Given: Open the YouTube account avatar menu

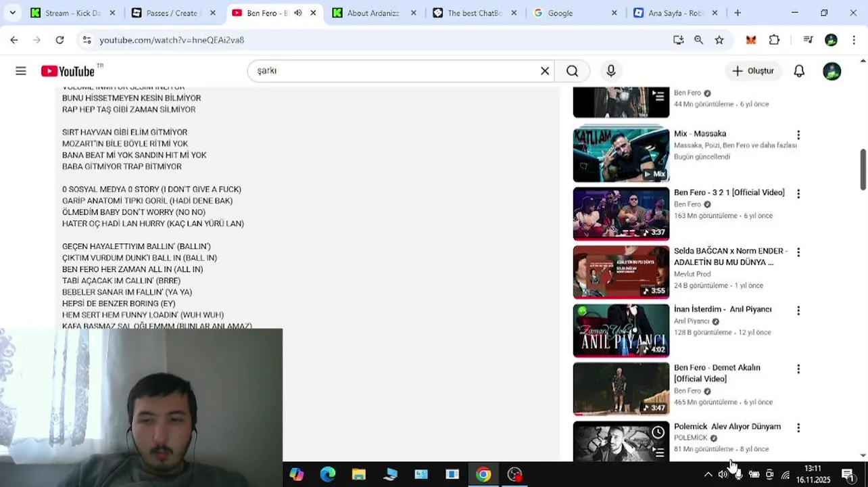Looking at the screenshot, I should coord(831,71).
